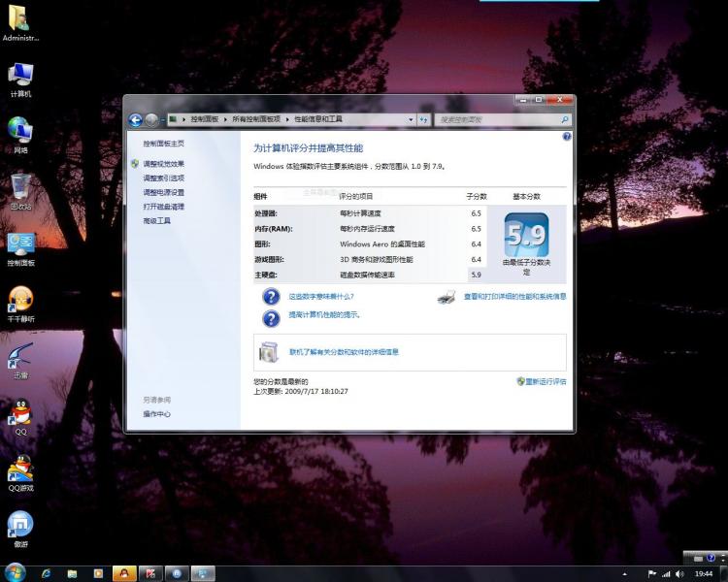Select the QQ游戏 desktop shortcut

click(x=20, y=473)
